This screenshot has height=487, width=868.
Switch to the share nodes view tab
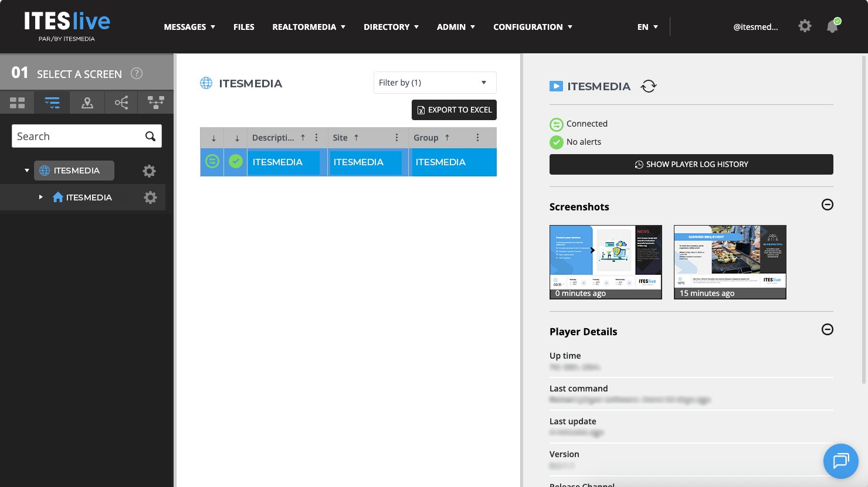121,103
